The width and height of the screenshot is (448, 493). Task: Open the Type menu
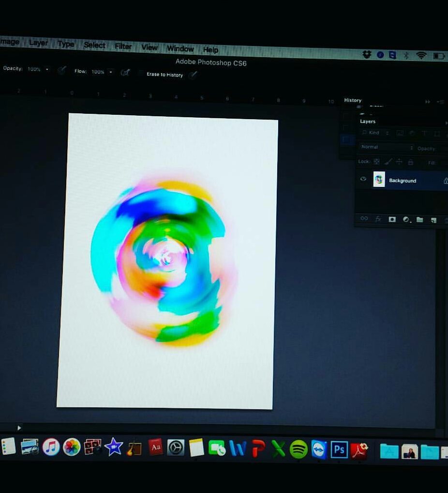pyautogui.click(x=66, y=44)
